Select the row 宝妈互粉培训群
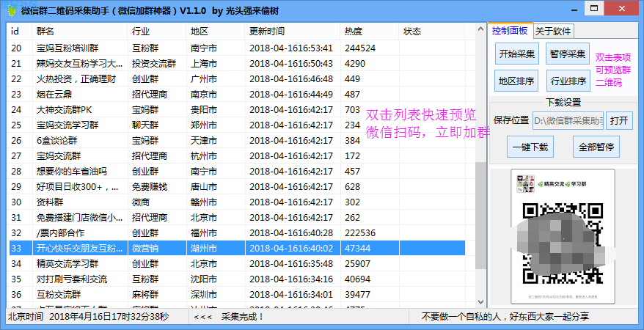 pos(237,48)
